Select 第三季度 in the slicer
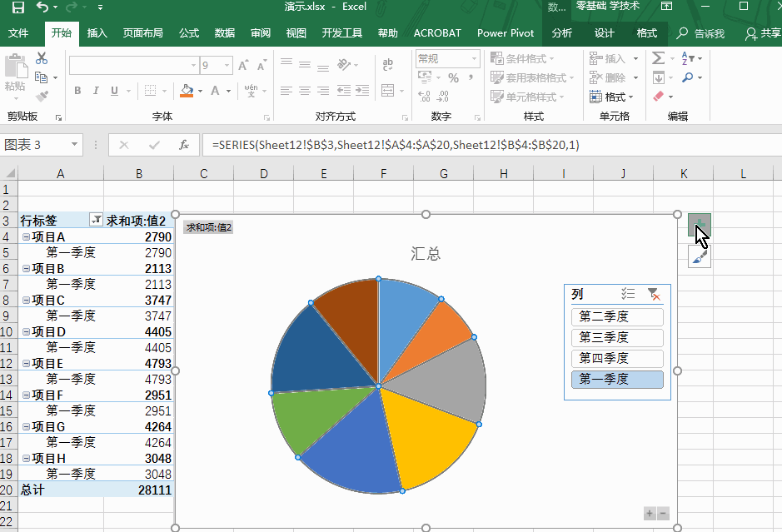Image resolution: width=782 pixels, height=532 pixels. pyautogui.click(x=617, y=337)
